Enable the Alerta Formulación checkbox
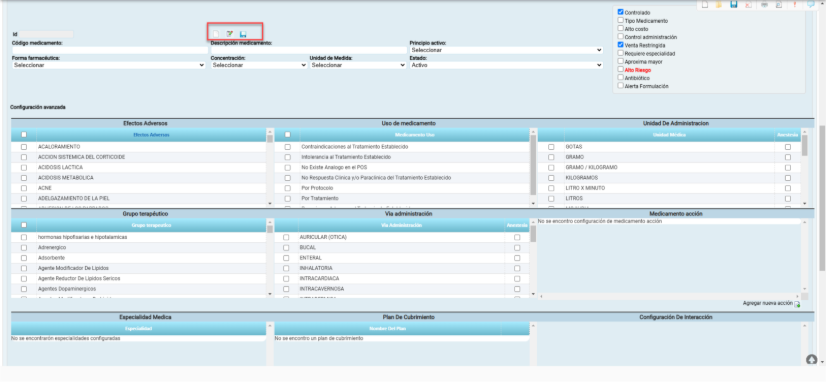The width and height of the screenshot is (826, 382). [621, 85]
